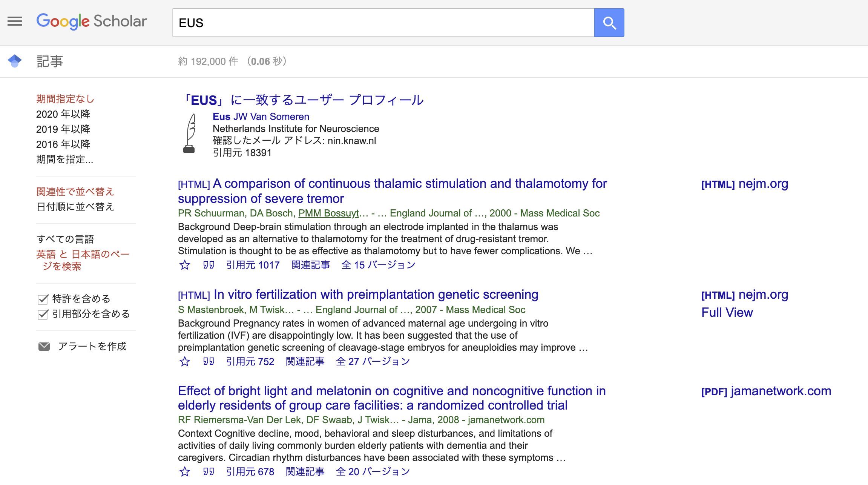Image resolution: width=868 pixels, height=485 pixels.
Task: Select 関連性で並べ替え sorting
Action: click(x=75, y=192)
